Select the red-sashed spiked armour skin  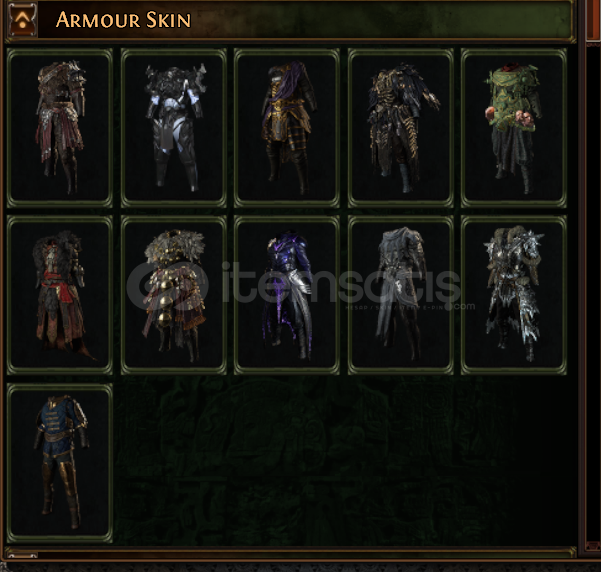tap(60, 128)
